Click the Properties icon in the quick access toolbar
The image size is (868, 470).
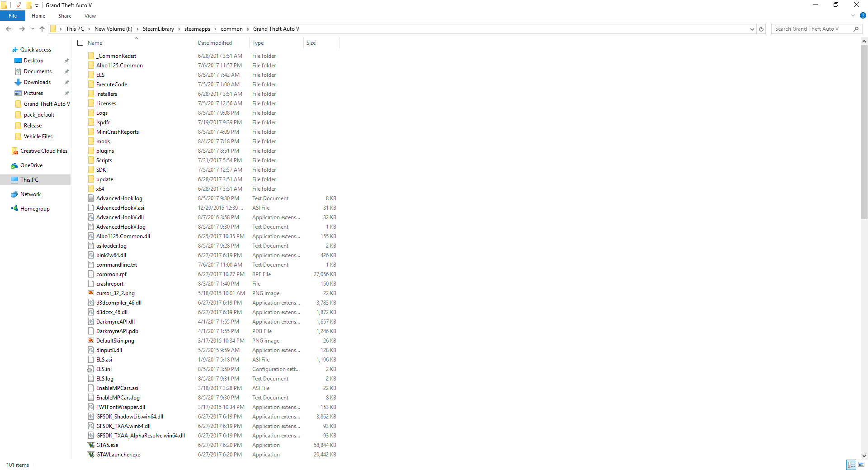(x=19, y=5)
